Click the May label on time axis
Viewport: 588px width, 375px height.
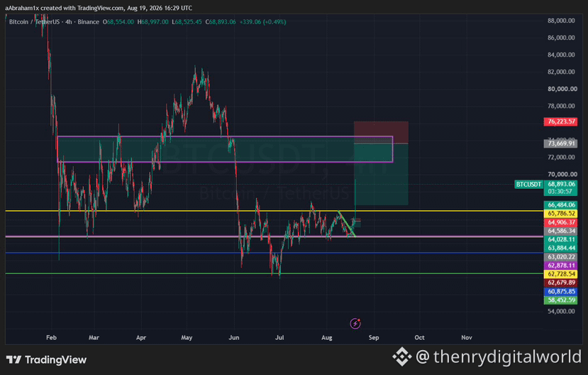[187, 337]
